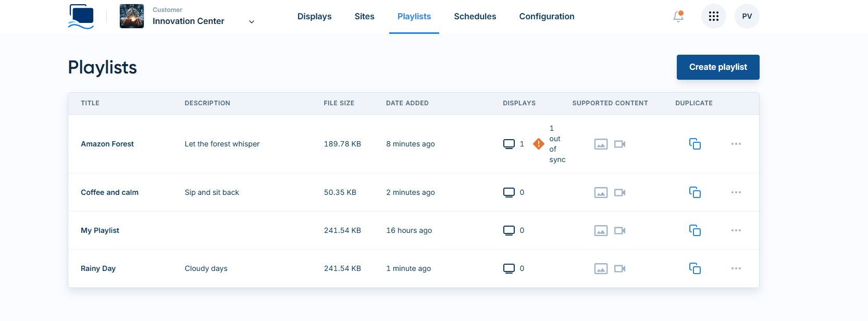Click the notification bell icon

[678, 17]
